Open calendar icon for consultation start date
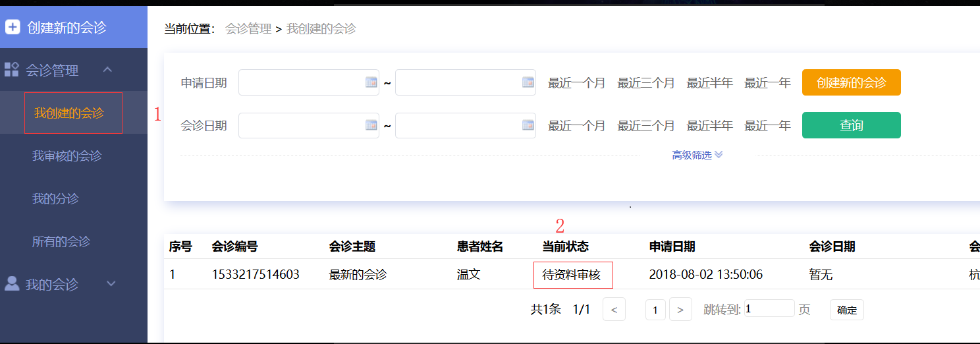The image size is (980, 344). point(371,125)
